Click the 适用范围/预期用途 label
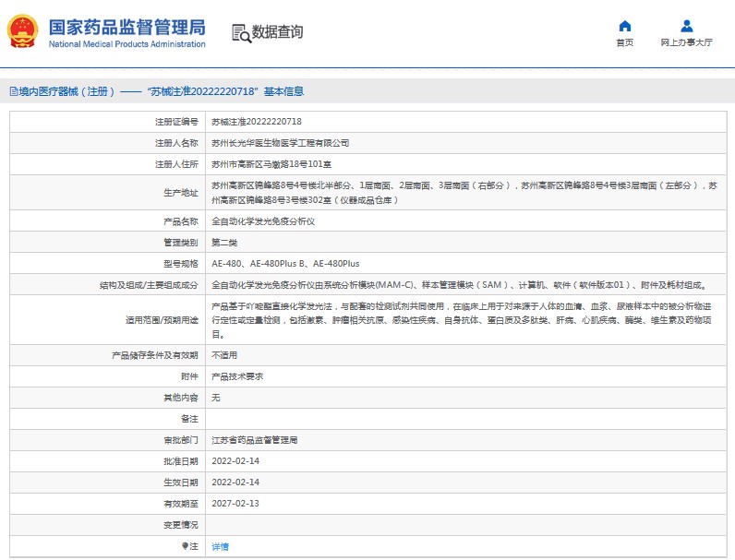Screen dimensions: 735x560 [x=162, y=320]
